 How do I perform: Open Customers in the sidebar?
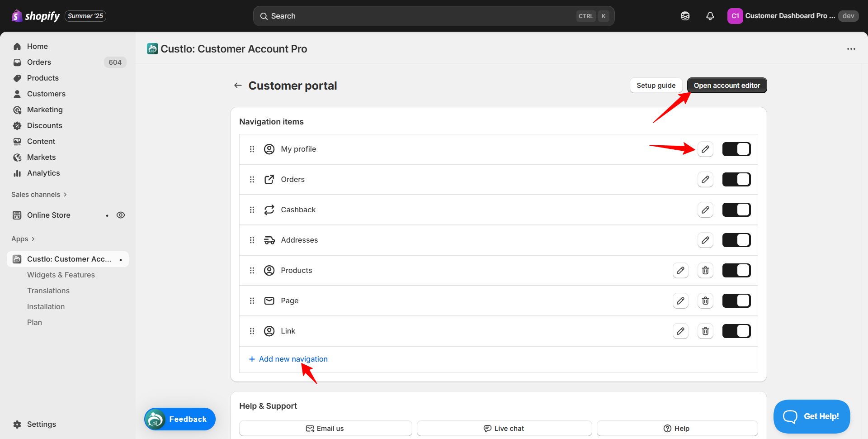(x=68, y=94)
